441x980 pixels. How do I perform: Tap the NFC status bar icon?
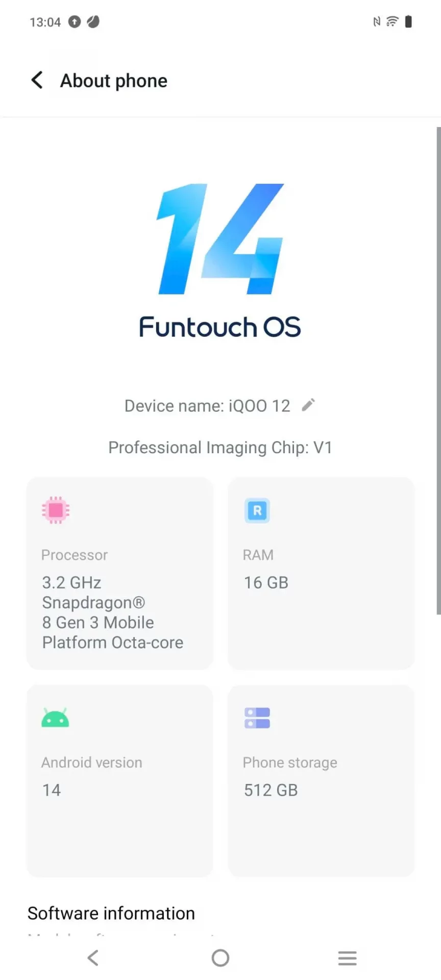click(377, 21)
